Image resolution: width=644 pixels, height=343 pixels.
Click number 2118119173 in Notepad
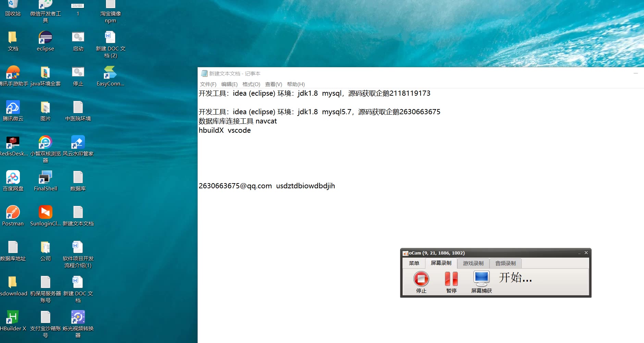point(410,93)
